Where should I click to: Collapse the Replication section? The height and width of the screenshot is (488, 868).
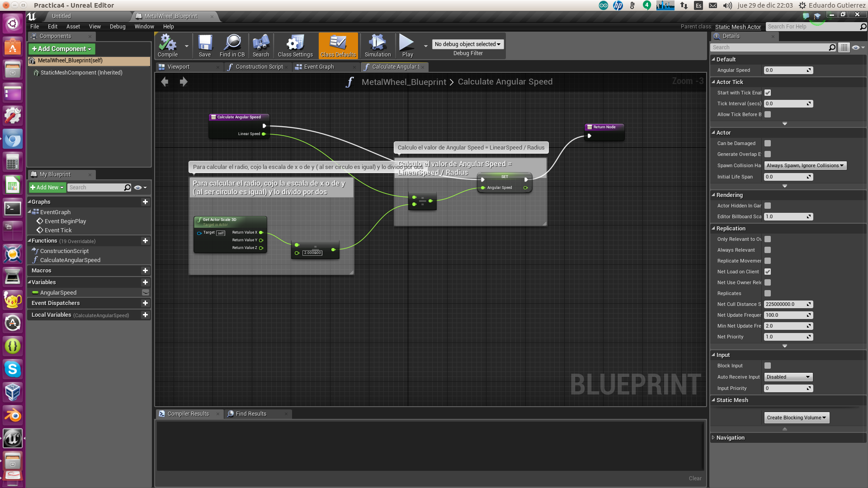713,229
